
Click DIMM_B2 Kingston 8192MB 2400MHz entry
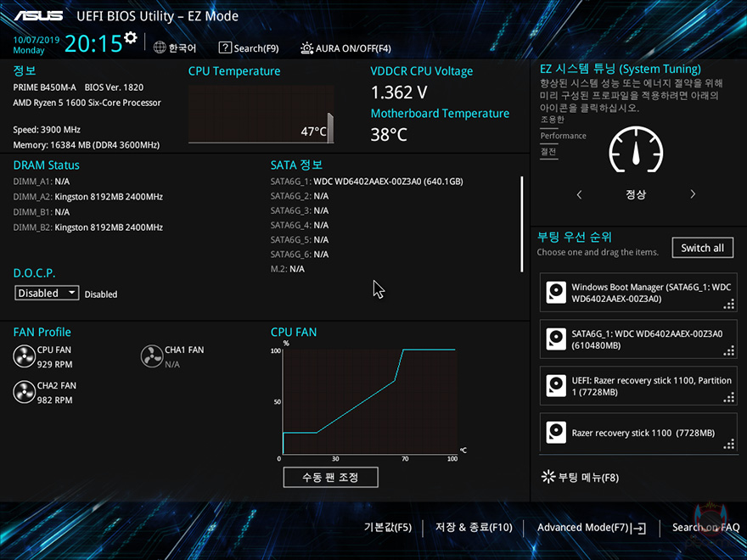[x=87, y=227]
